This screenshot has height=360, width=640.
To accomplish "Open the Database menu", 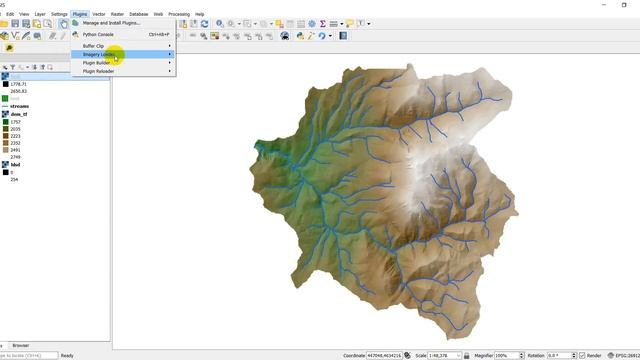I will tap(138, 14).
